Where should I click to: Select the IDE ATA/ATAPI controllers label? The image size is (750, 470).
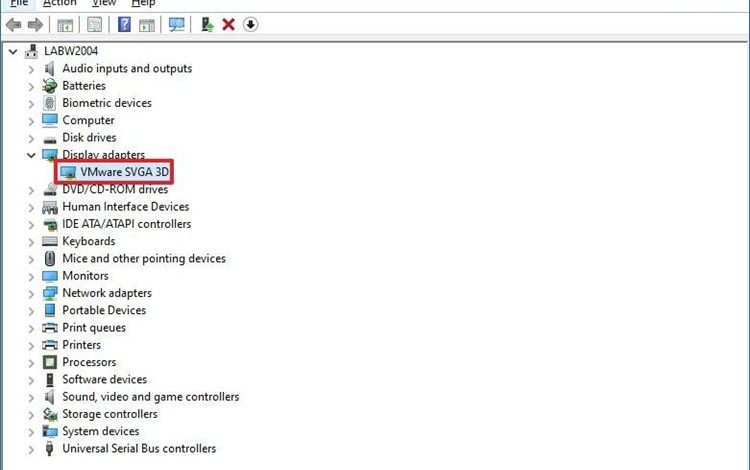(x=126, y=224)
